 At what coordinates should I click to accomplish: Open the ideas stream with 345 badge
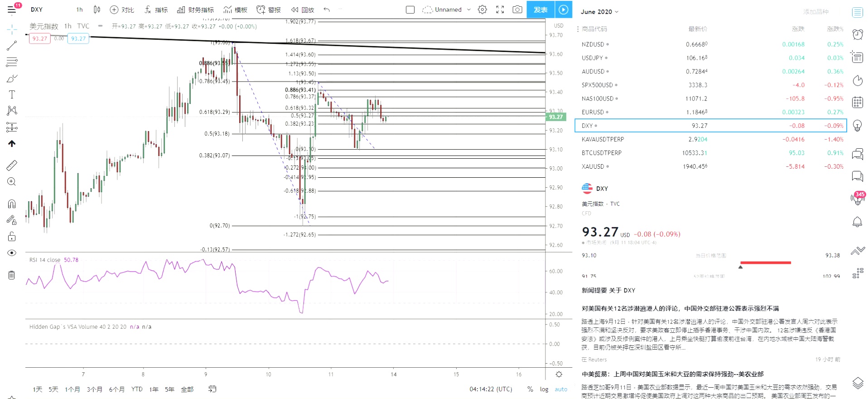pyautogui.click(x=857, y=199)
